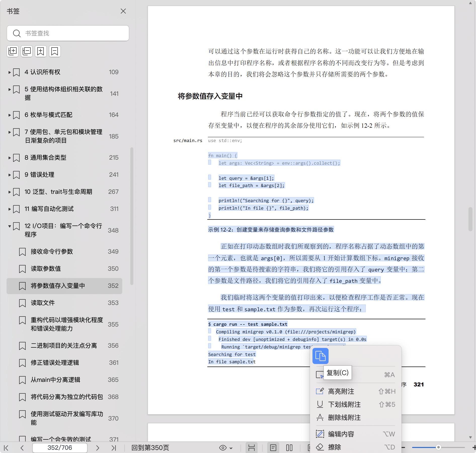Click the remove bookmark icon

click(x=55, y=51)
